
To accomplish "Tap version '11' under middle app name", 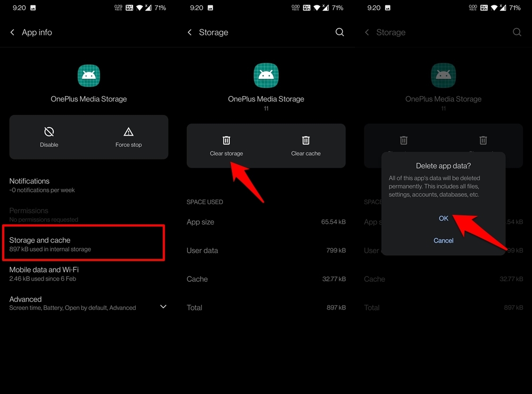I will click(x=266, y=108).
